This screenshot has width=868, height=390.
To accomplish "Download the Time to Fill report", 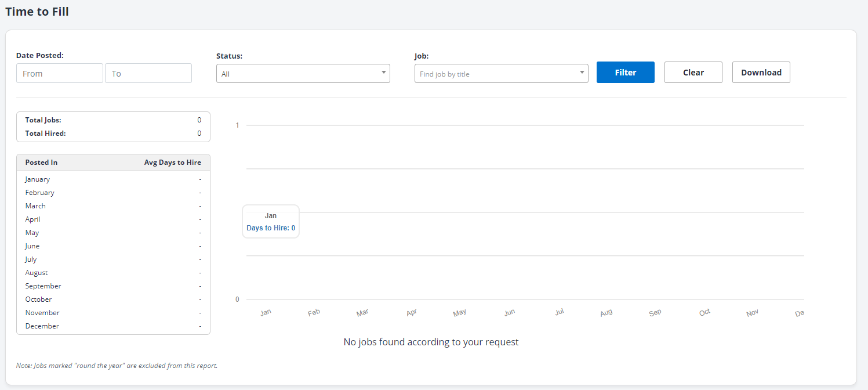I will (761, 73).
